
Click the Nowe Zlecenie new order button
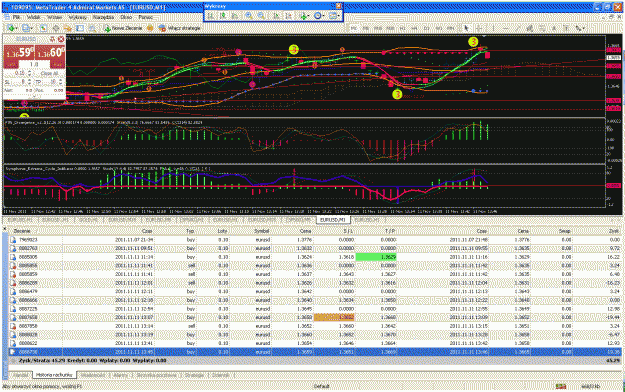(123, 28)
